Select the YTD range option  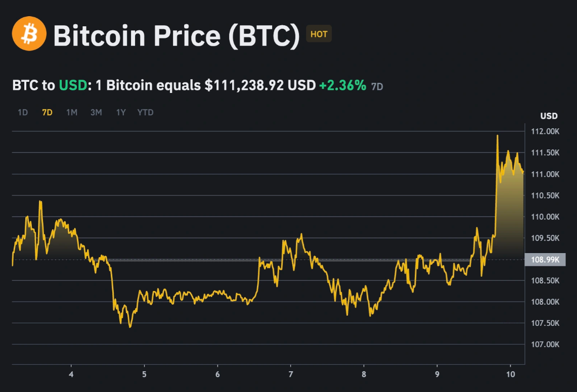145,112
